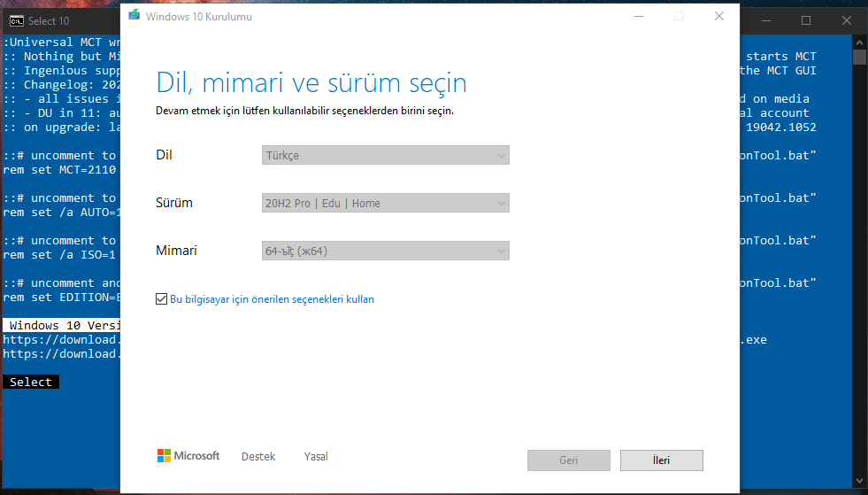Click the 'Windows 10 Versi' highlighted console line

pos(61,325)
